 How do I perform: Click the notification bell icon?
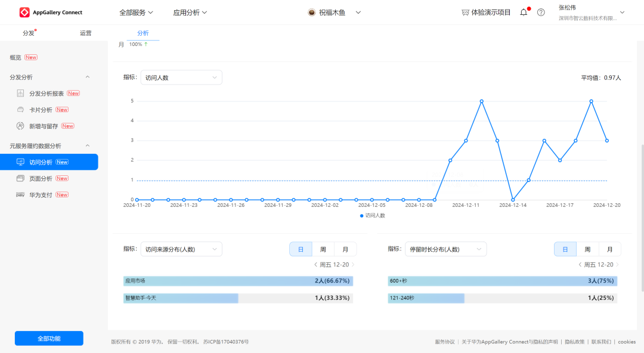click(x=523, y=12)
